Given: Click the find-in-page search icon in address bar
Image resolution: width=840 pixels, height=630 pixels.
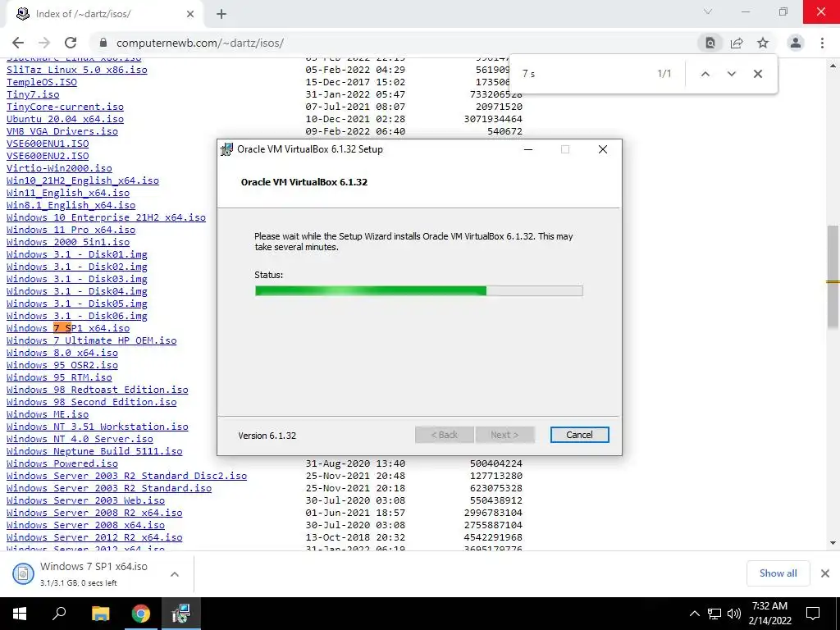Looking at the screenshot, I should [x=710, y=43].
